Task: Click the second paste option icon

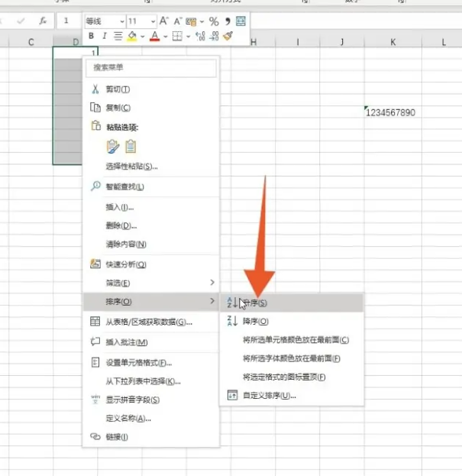Action: click(131, 146)
